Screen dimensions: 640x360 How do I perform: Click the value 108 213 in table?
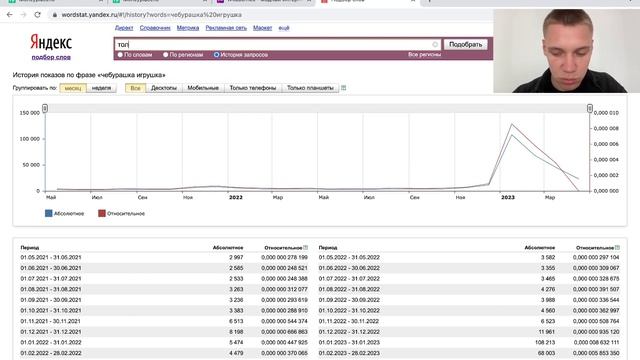[x=544, y=342]
